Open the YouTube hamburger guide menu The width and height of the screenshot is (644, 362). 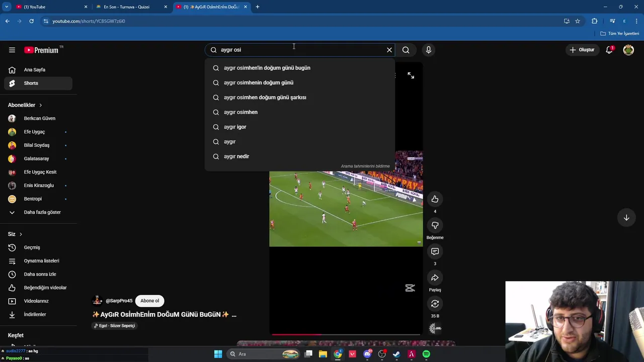tap(12, 50)
